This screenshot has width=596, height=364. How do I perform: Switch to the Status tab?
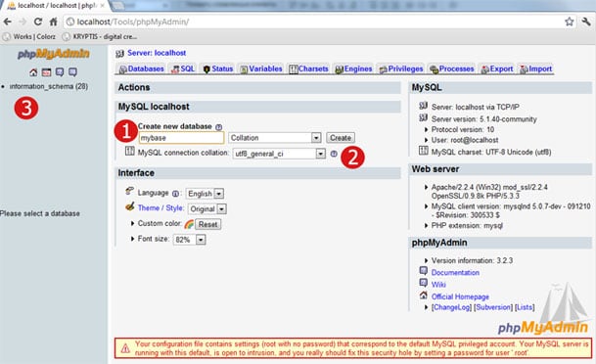tap(218, 68)
